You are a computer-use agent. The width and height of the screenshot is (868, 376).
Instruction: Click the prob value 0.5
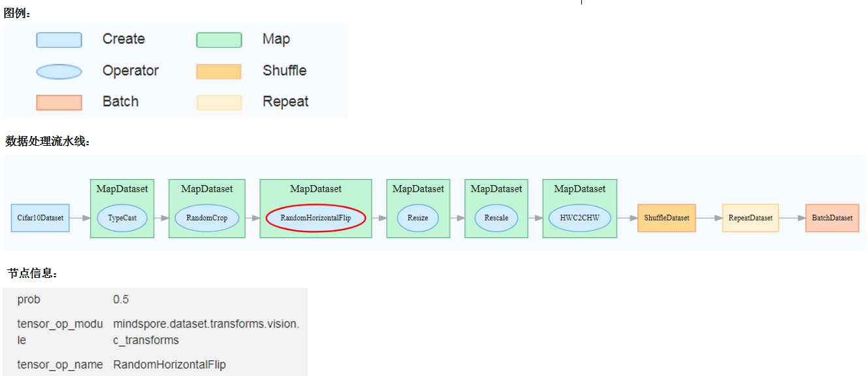121,299
